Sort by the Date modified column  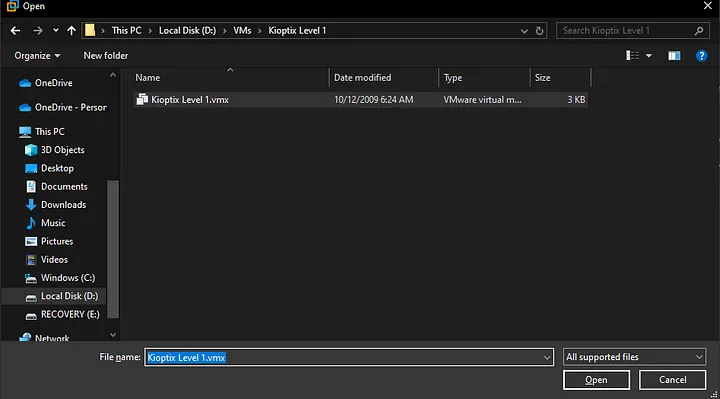point(384,78)
